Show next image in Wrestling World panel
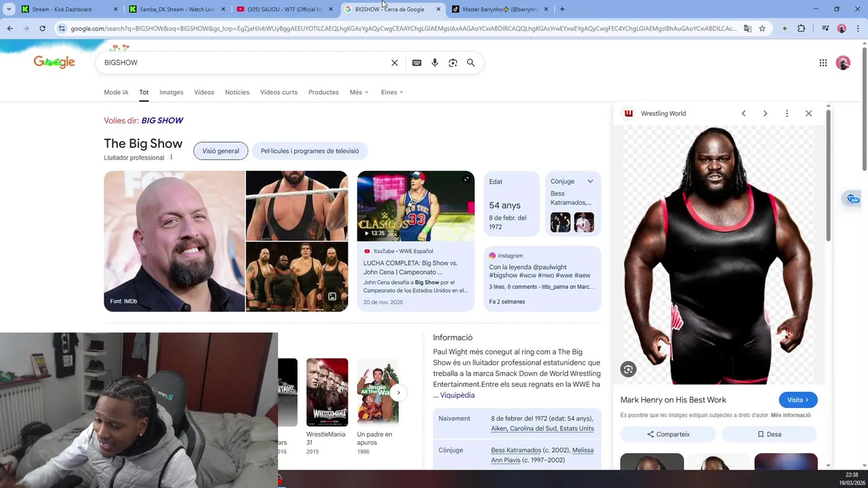Viewport: 868px width, 488px height. [765, 113]
